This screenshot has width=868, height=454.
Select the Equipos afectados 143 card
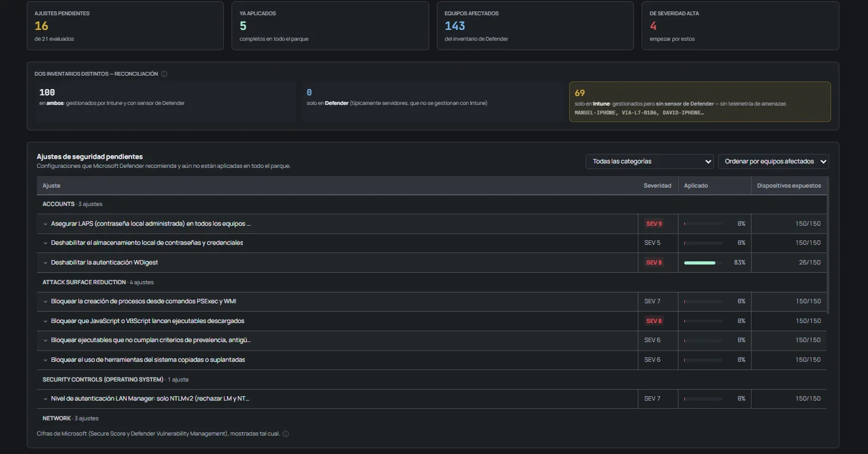click(x=535, y=25)
